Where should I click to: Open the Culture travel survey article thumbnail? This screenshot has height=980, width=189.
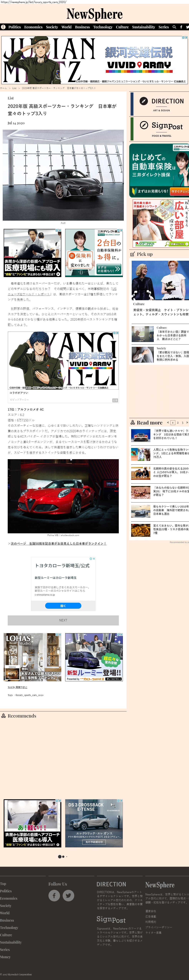[x=142, y=334]
